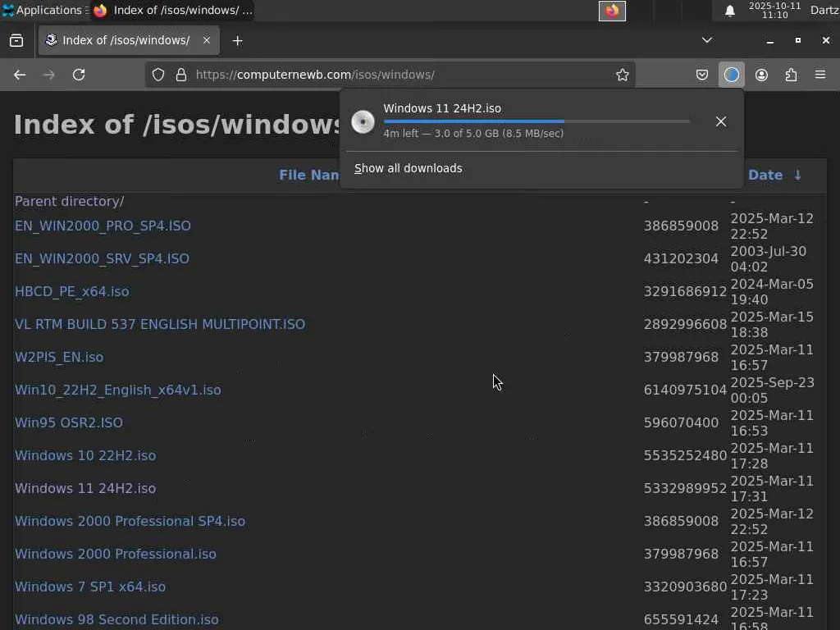Viewport: 840px width, 630px height.
Task: Open Parent directory link
Action: point(70,202)
